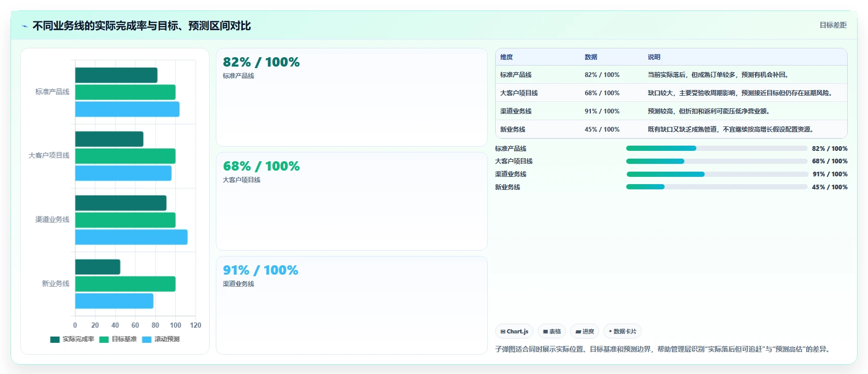Click the 大客户项目线 table row name
This screenshot has width=868, height=374.
click(519, 93)
